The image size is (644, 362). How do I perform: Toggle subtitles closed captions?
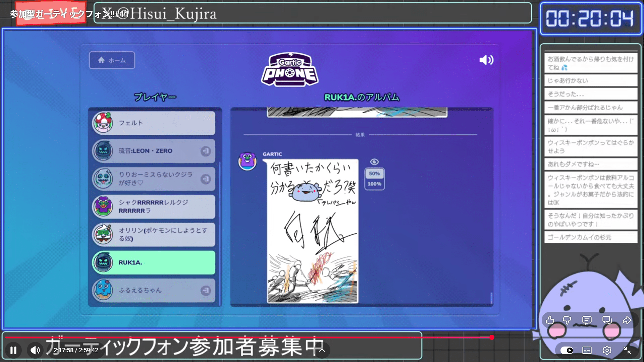click(x=587, y=350)
